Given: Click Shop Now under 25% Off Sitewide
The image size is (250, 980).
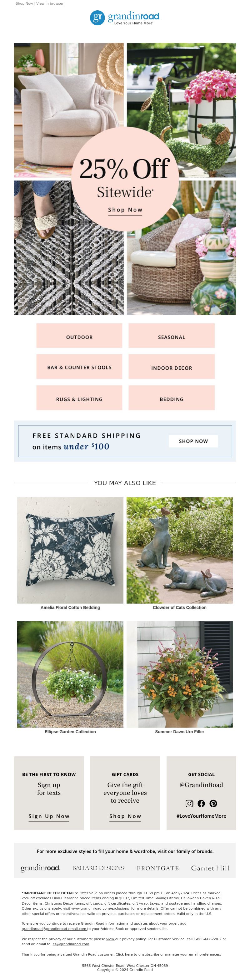Looking at the screenshot, I should (x=125, y=210).
